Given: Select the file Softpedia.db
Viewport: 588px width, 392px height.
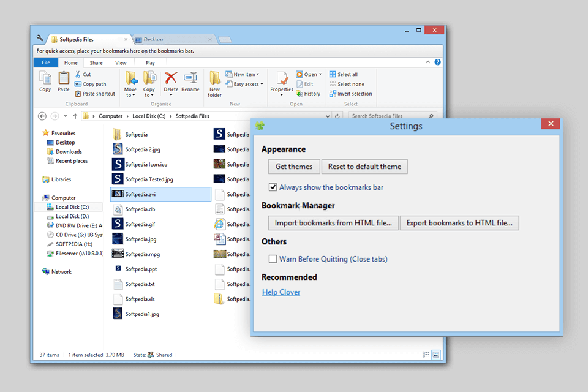Looking at the screenshot, I should 134,209.
